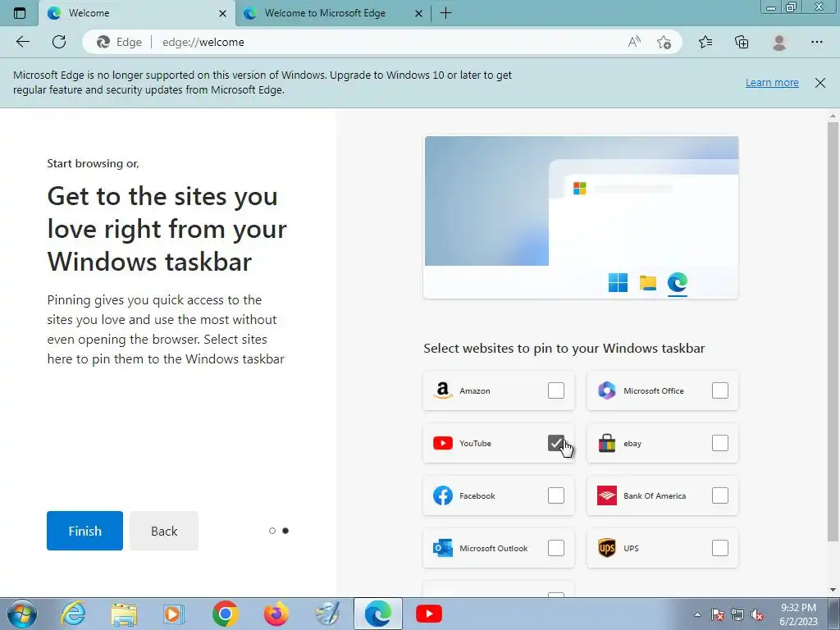Click the Facebook logo icon
The image size is (840, 630).
click(442, 495)
